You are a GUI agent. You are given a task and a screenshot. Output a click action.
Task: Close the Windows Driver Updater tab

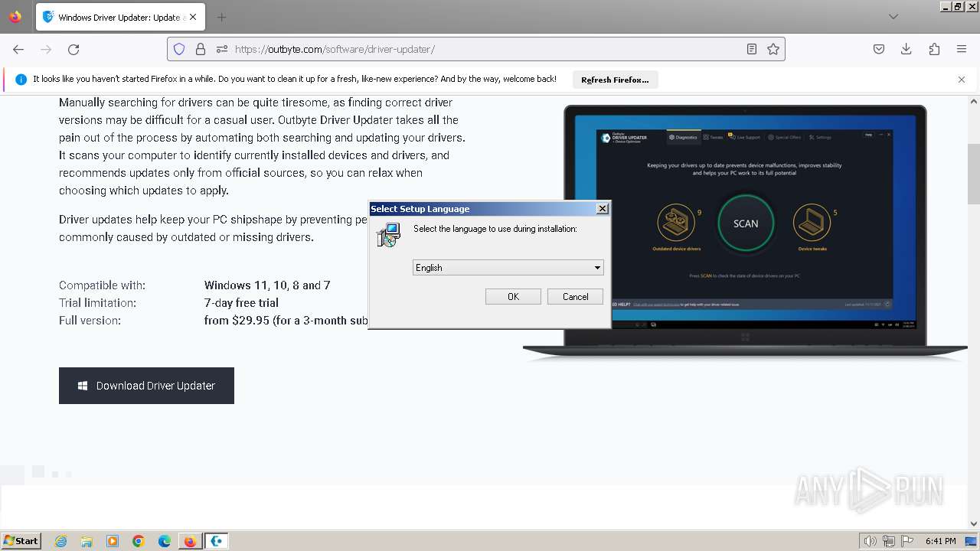(x=193, y=17)
